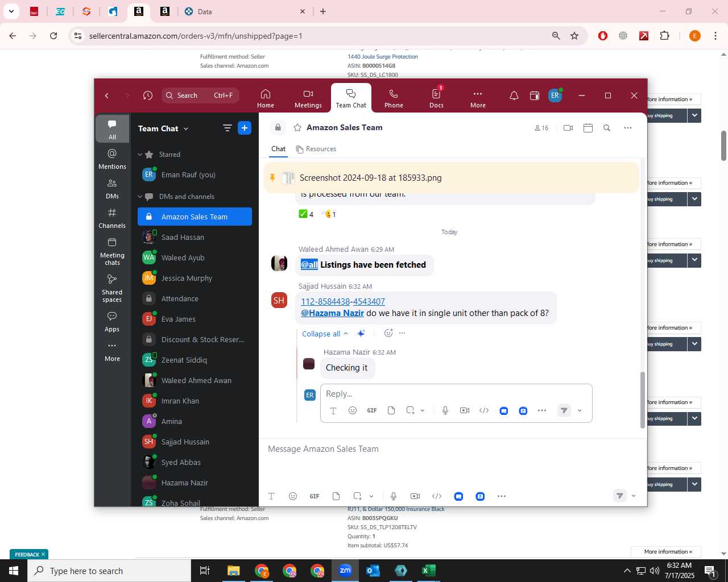The image size is (728, 582).
Task: Collapse all thread replies
Action: tap(325, 334)
